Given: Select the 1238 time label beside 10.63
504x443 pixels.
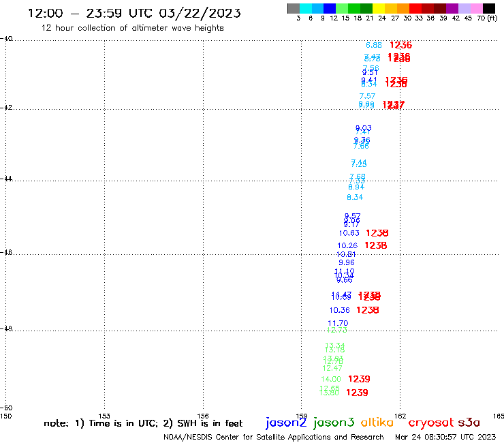Looking at the screenshot, I should [377, 233].
